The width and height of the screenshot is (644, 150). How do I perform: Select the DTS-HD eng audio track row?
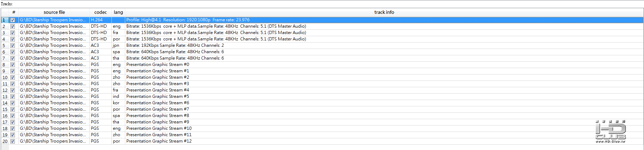(216, 26)
